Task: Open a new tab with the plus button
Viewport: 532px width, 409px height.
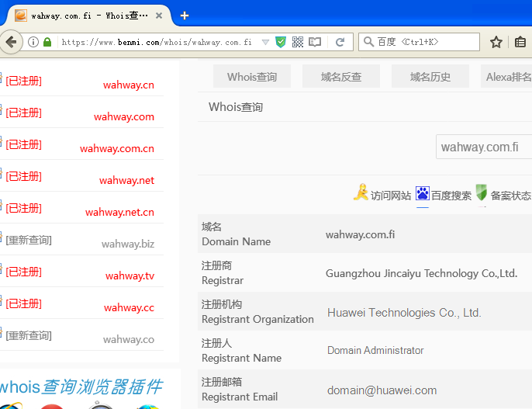Action: (x=185, y=16)
